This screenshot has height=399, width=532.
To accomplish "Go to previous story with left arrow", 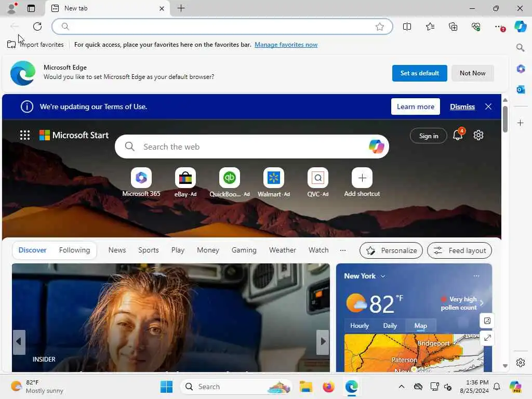I will point(19,342).
